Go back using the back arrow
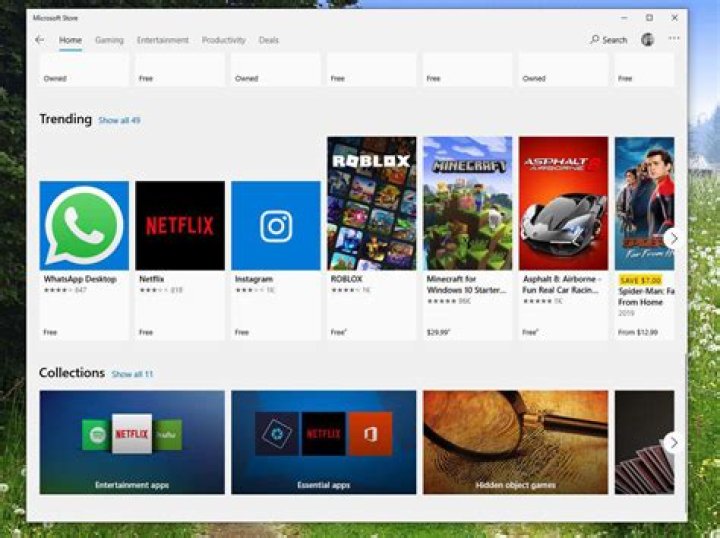 [x=39, y=40]
